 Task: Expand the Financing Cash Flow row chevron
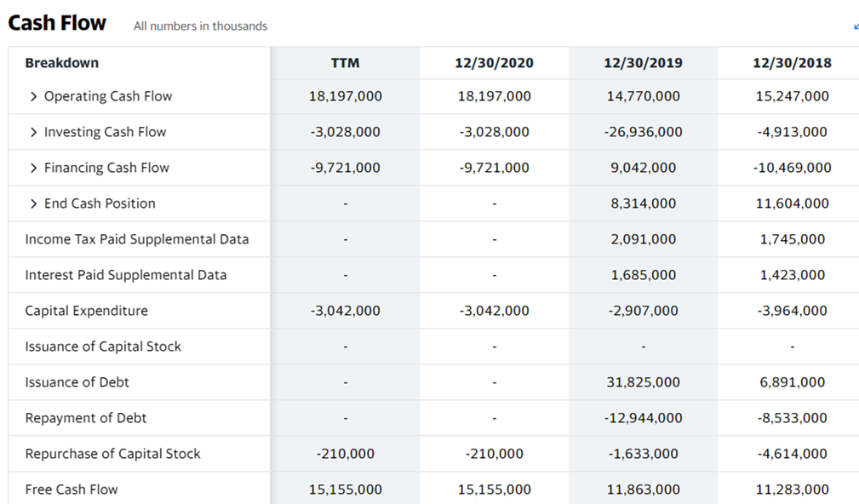pyautogui.click(x=33, y=168)
